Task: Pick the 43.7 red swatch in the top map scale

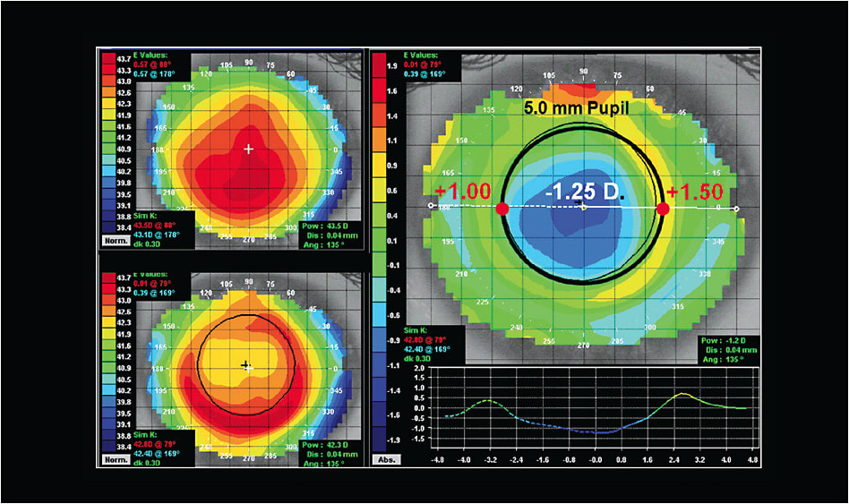Action: [109, 58]
